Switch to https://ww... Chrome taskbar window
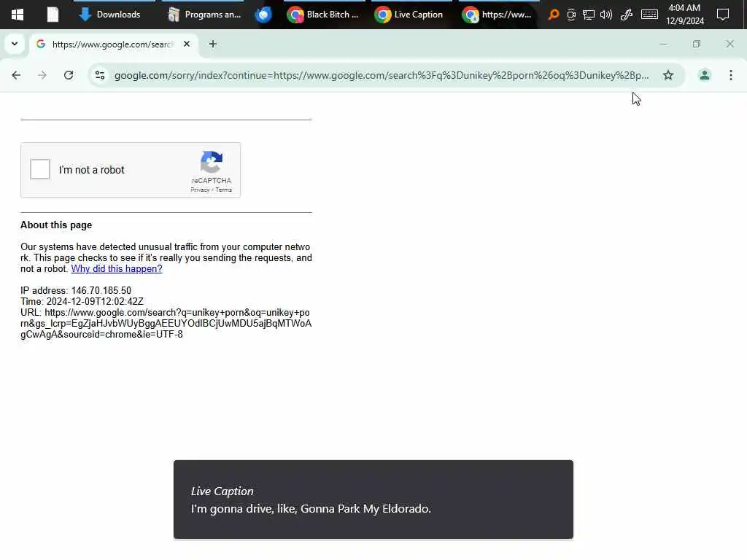The image size is (747, 560). coord(499,15)
